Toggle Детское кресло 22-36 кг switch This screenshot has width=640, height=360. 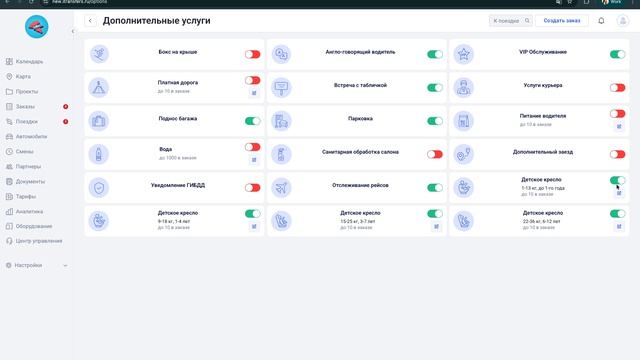[x=617, y=213]
